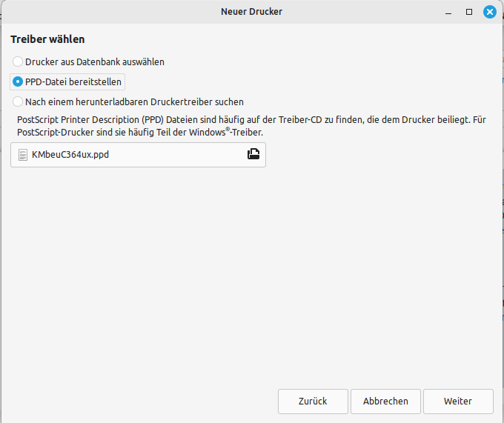
Task: Click the PostScript Printer Description explanation text
Action: tap(251, 126)
